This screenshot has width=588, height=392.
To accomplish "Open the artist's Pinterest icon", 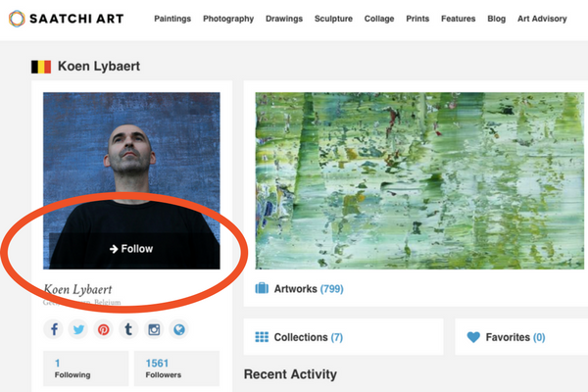I will tap(104, 329).
